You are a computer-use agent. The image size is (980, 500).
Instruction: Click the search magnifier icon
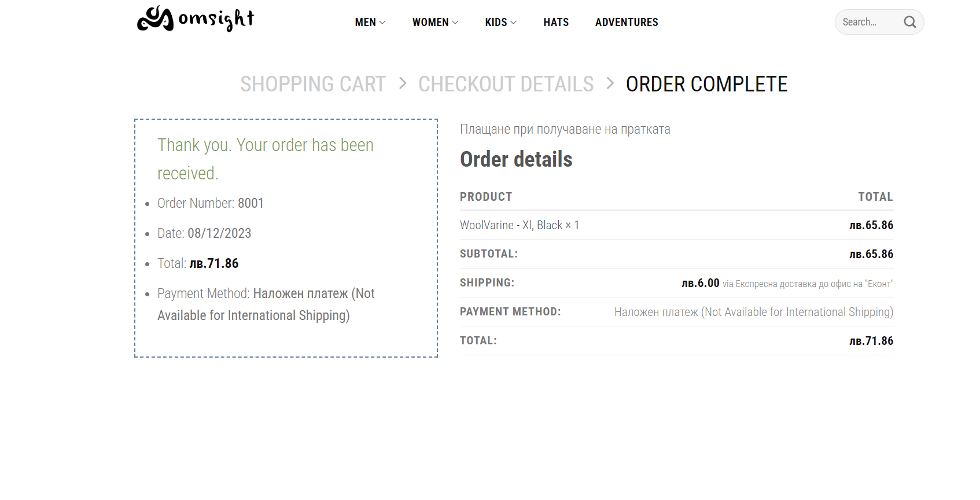(910, 22)
